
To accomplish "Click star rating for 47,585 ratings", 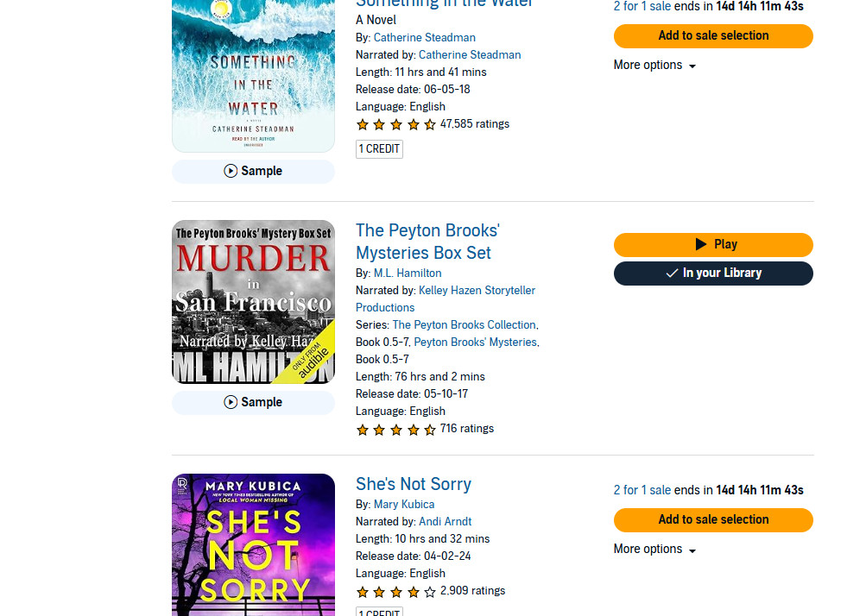I will [x=396, y=125].
